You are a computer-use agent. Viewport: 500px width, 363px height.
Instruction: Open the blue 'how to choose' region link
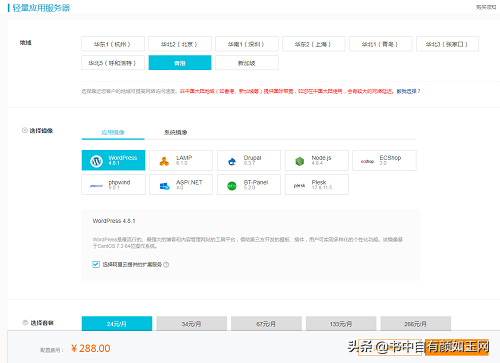tap(408, 91)
